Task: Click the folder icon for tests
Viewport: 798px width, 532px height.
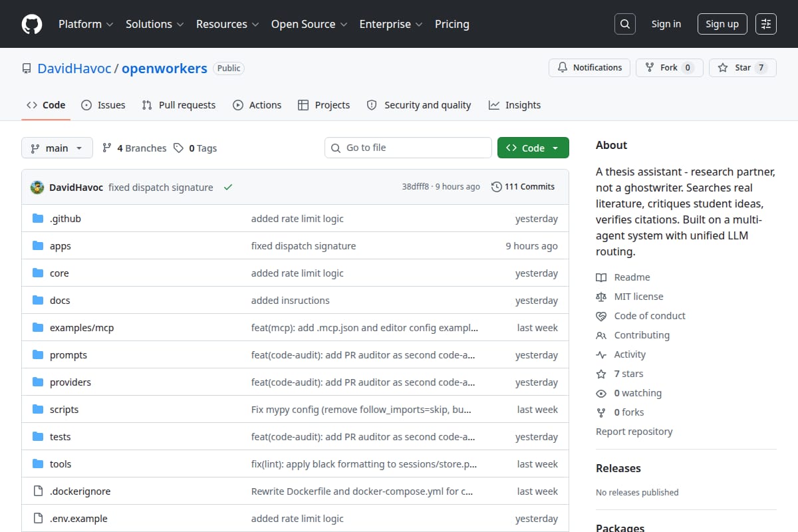Action: (38, 437)
